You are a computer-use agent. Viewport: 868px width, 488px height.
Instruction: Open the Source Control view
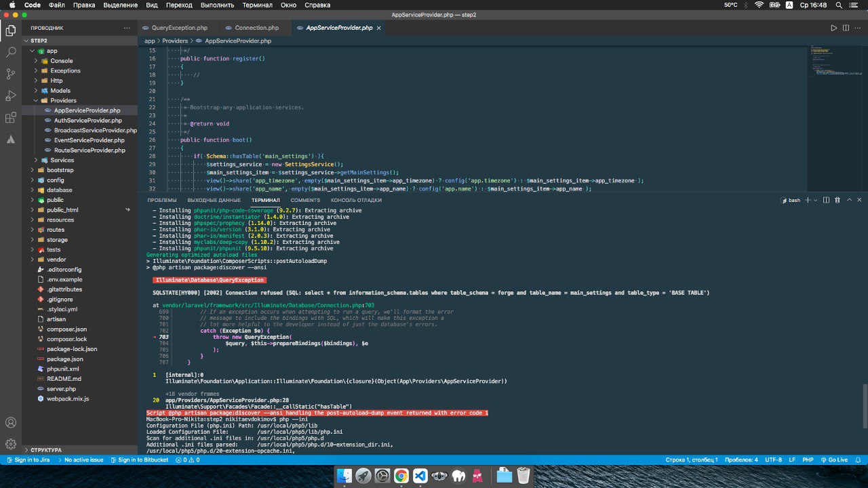coord(11,73)
